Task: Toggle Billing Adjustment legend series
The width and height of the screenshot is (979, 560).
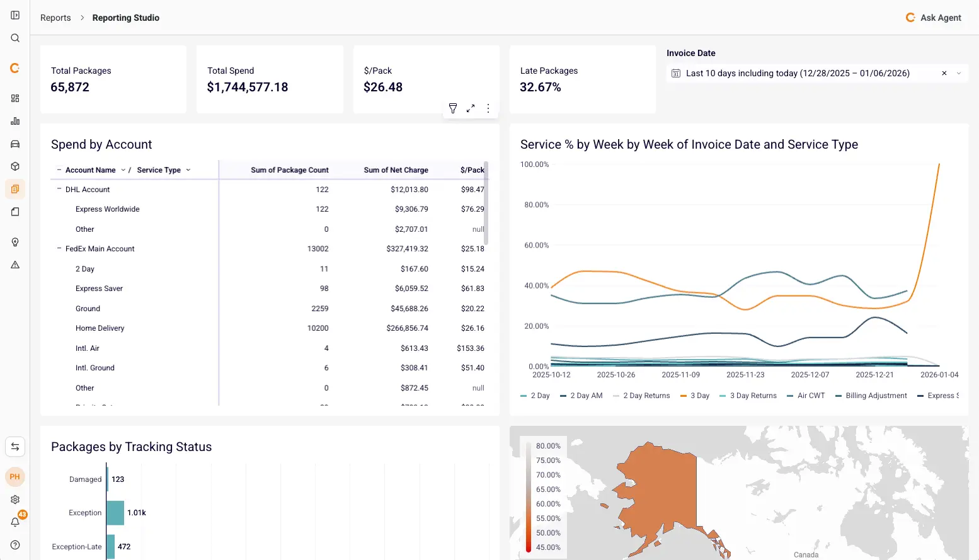Action: [x=871, y=396]
